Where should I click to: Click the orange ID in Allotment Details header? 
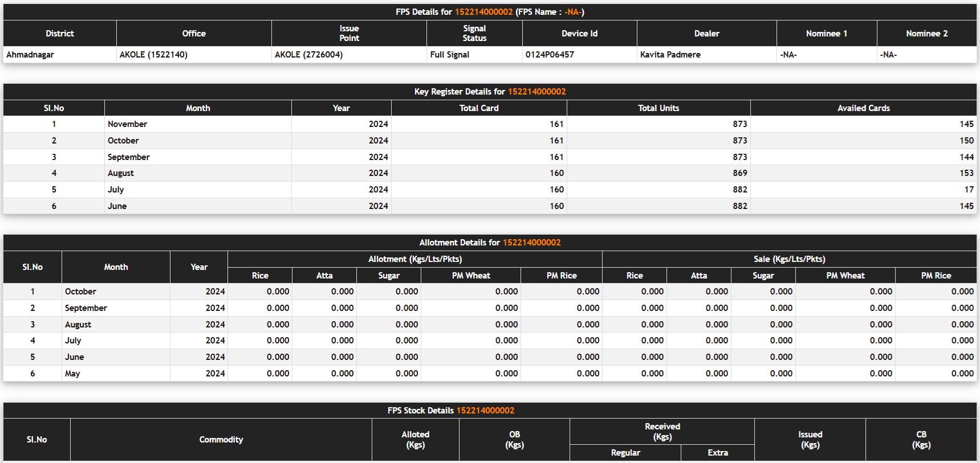[x=531, y=243]
